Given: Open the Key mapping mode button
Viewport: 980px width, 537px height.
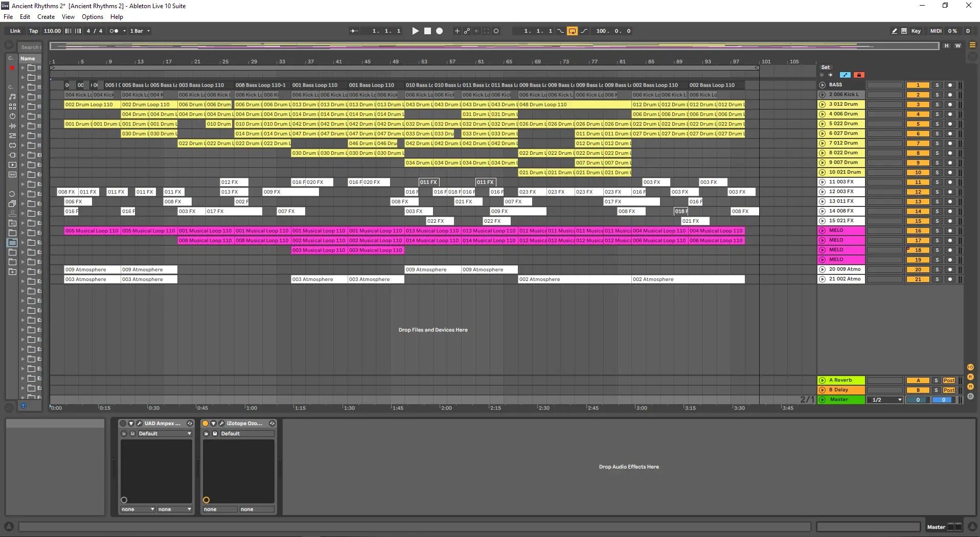Looking at the screenshot, I should tap(916, 31).
